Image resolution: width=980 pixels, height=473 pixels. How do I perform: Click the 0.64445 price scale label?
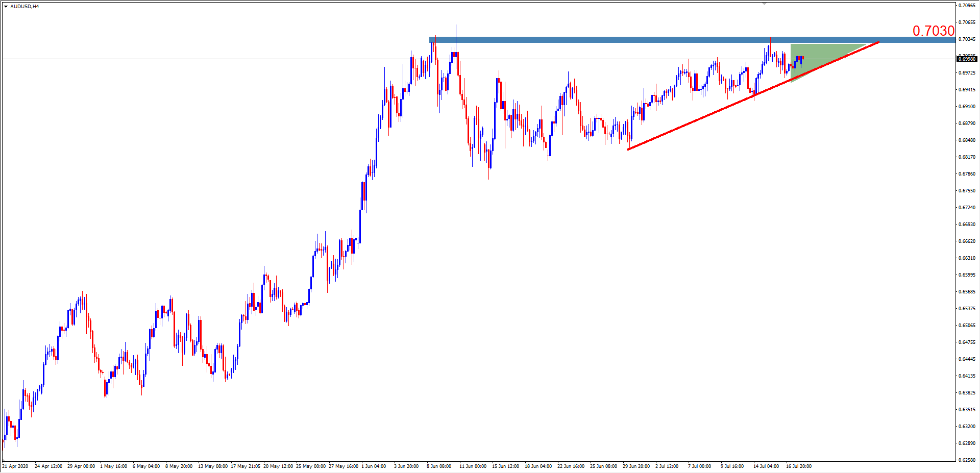pos(967,359)
